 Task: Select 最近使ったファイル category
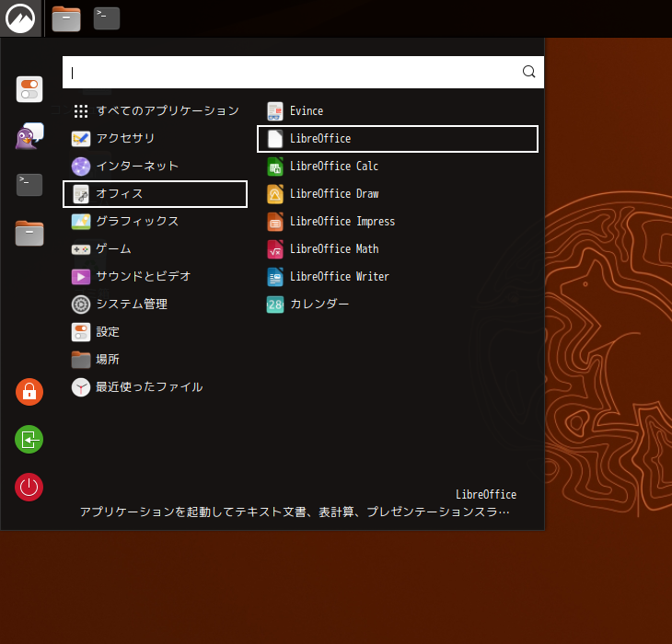155,387
